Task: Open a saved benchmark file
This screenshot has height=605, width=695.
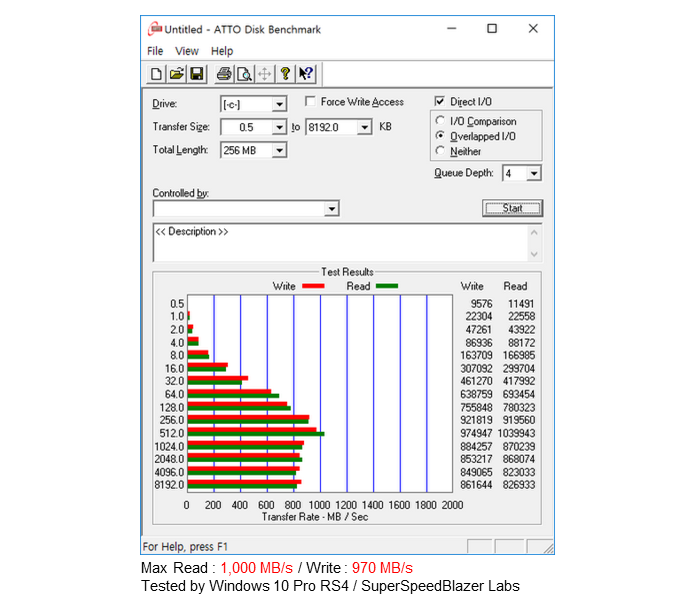Action: [176, 74]
